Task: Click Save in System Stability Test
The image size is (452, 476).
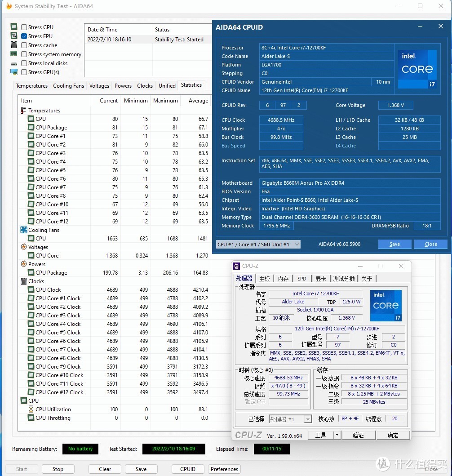Action: pos(141,469)
